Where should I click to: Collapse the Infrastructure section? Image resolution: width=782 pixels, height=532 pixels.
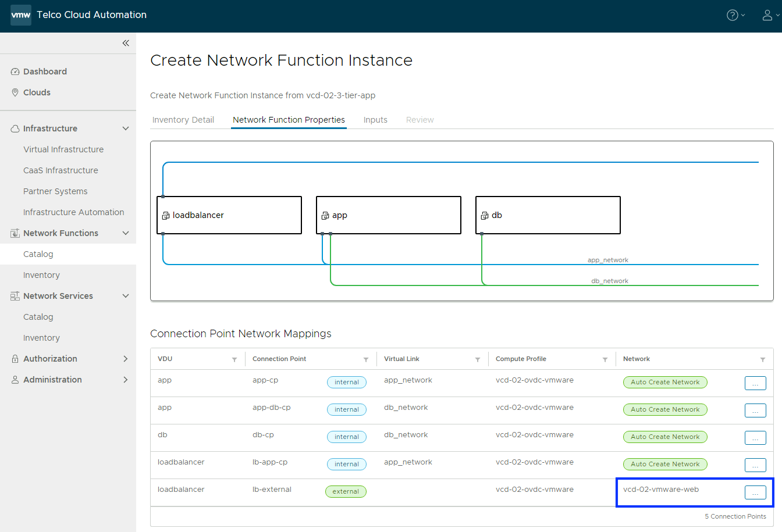[126, 128]
